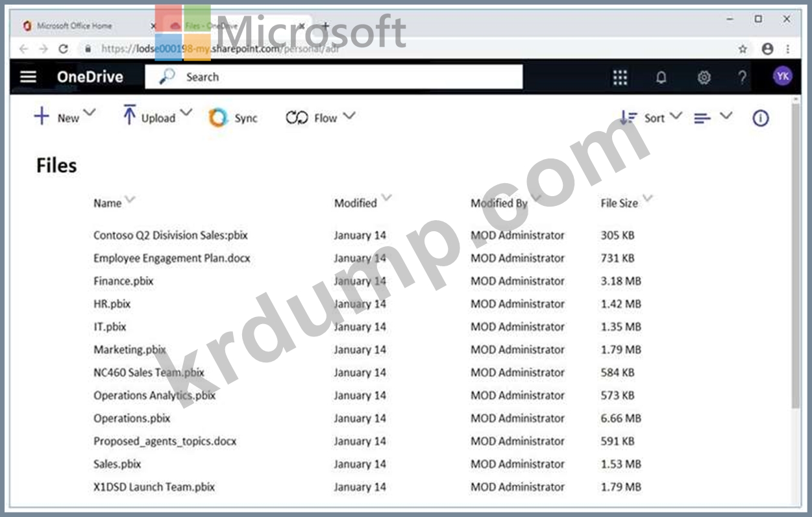Screen dimensions: 812x517
Task: Open Proposed_agents_topics.docx
Action: click(165, 441)
